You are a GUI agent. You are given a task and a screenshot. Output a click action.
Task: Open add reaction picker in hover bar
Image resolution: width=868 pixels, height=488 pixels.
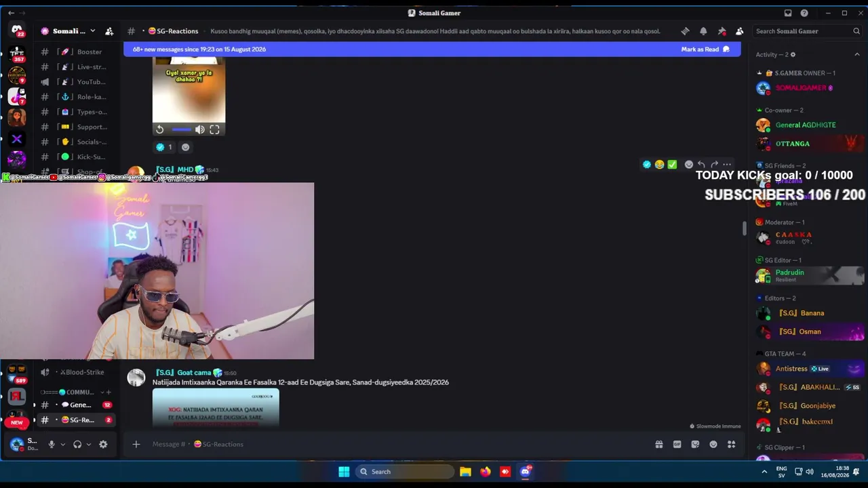click(x=689, y=165)
